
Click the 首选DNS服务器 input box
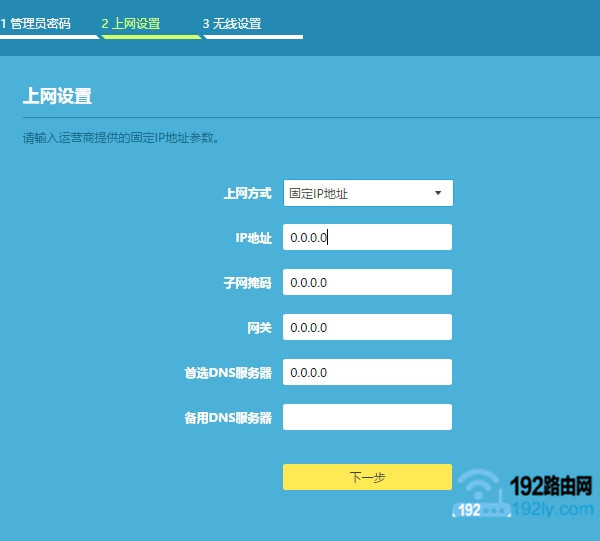(367, 373)
